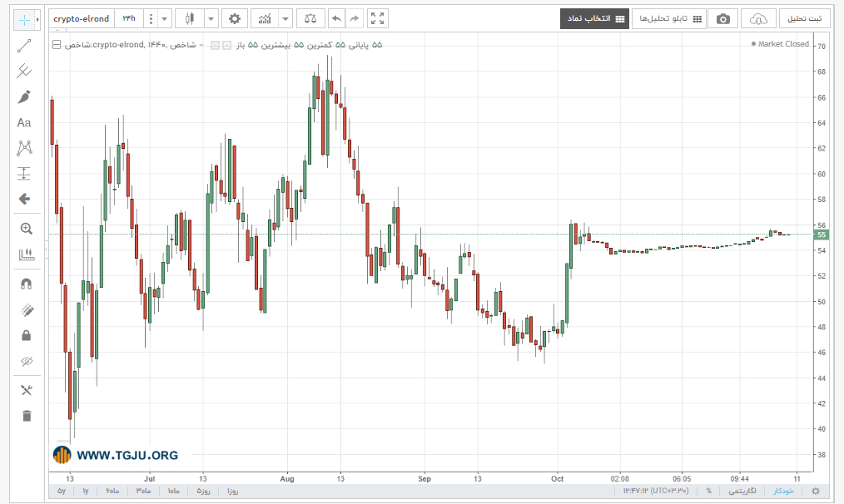
Task: Take a chart snapshot with the camera icon
Action: (x=722, y=19)
